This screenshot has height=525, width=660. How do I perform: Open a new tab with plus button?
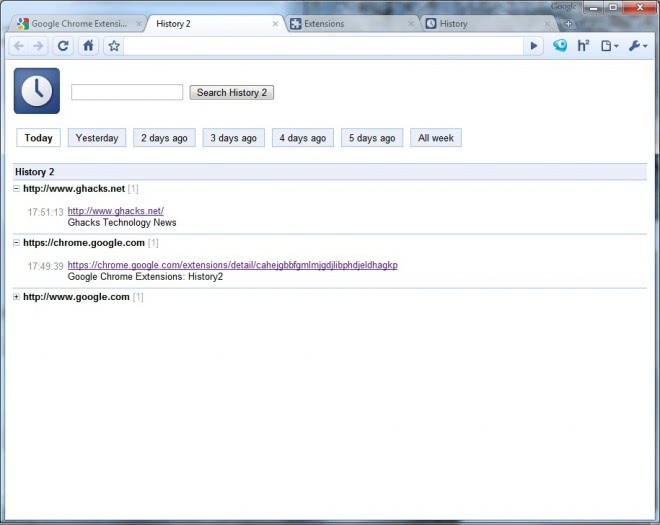[x=568, y=24]
